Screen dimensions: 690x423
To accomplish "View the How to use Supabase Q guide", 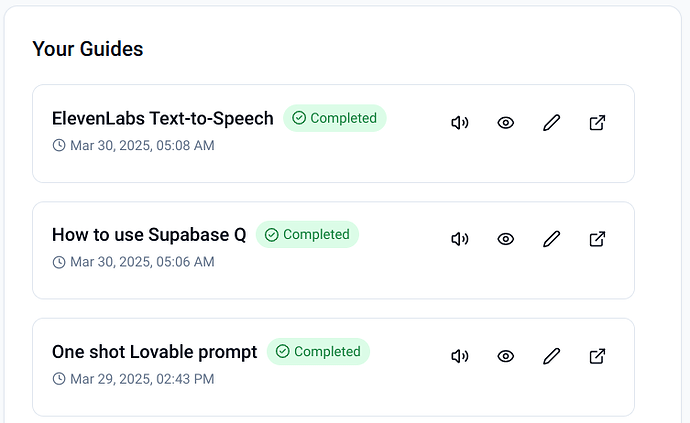I will [x=506, y=239].
